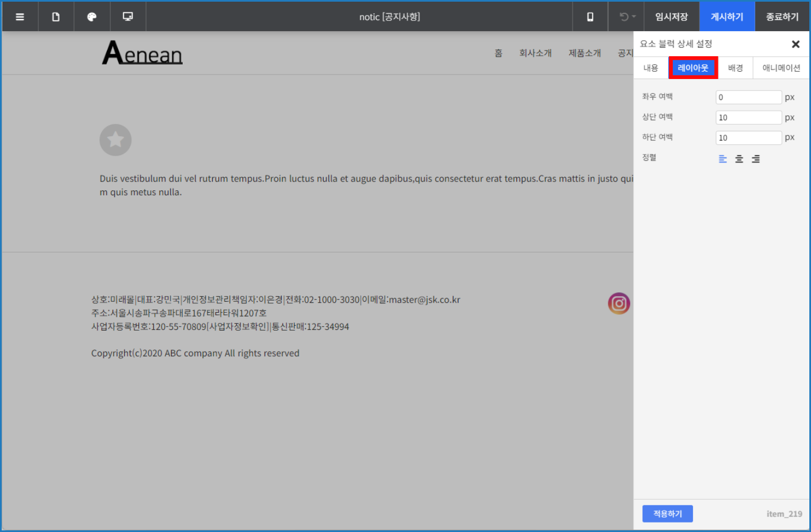The image size is (811, 532).
Task: Select center alignment option
Action: pyautogui.click(x=739, y=159)
